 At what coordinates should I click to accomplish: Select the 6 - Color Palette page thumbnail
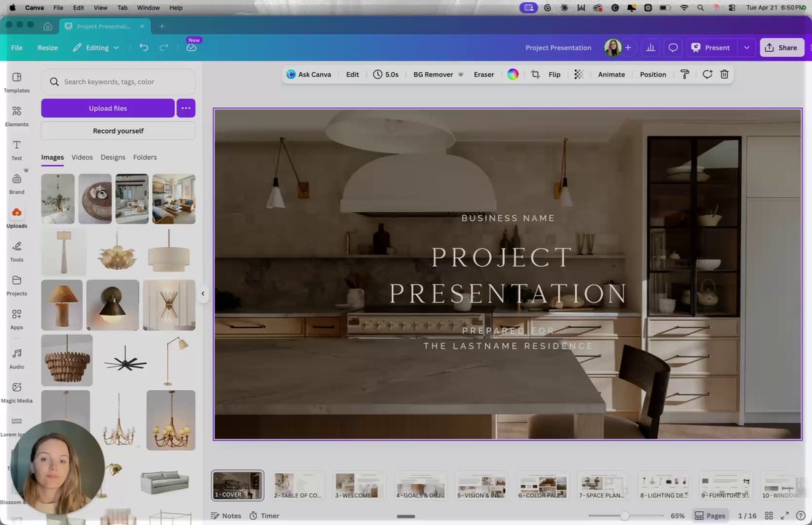pyautogui.click(x=542, y=486)
